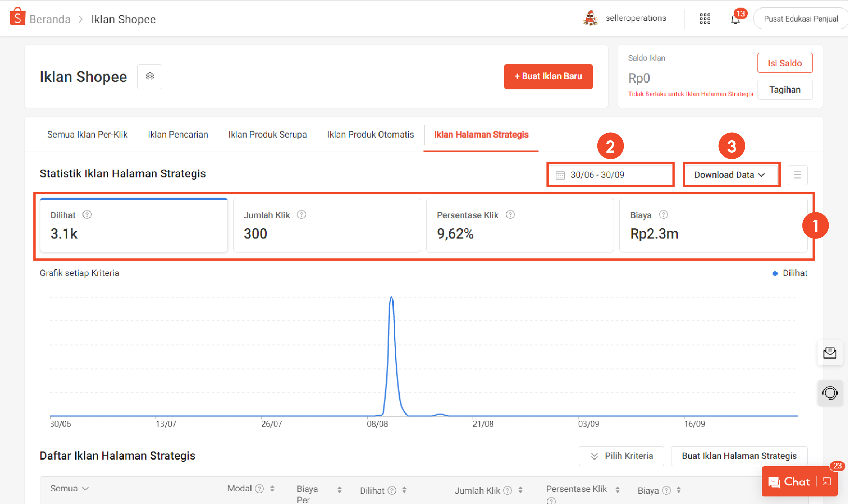This screenshot has height=504, width=848.
Task: Expand the Chat window icon
Action: [827, 482]
